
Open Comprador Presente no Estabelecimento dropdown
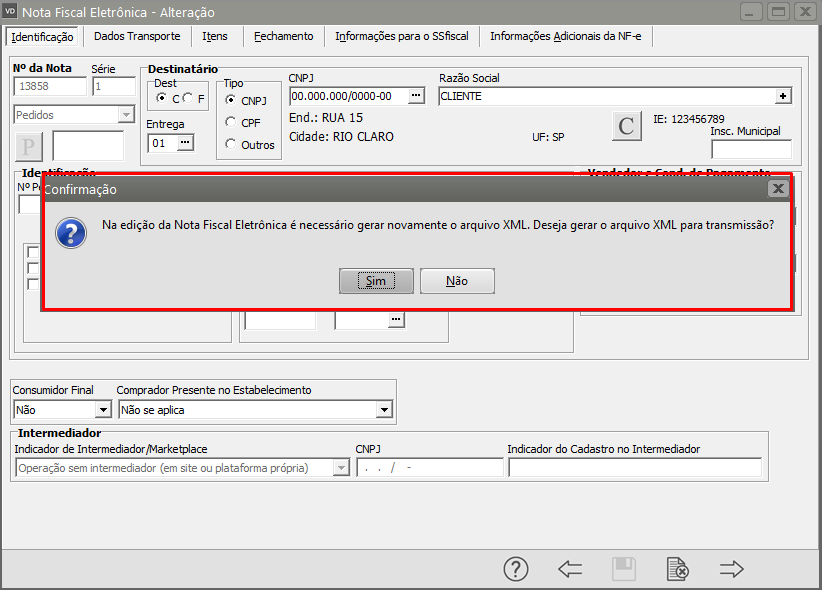384,410
